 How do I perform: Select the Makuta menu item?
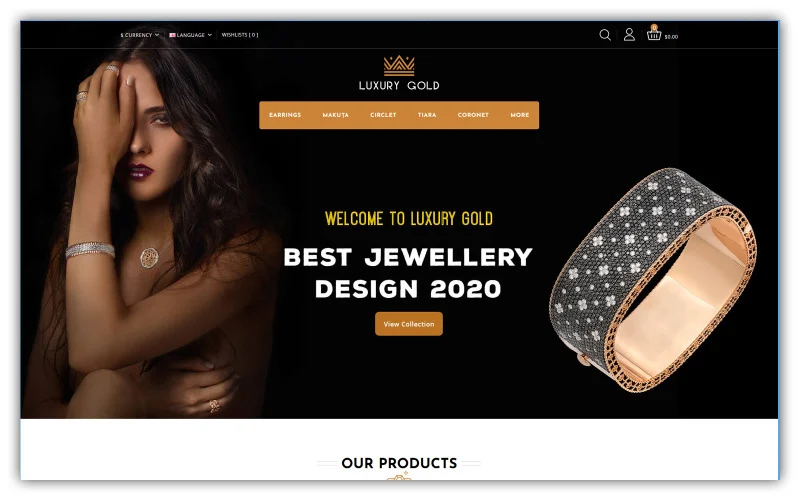(336, 115)
